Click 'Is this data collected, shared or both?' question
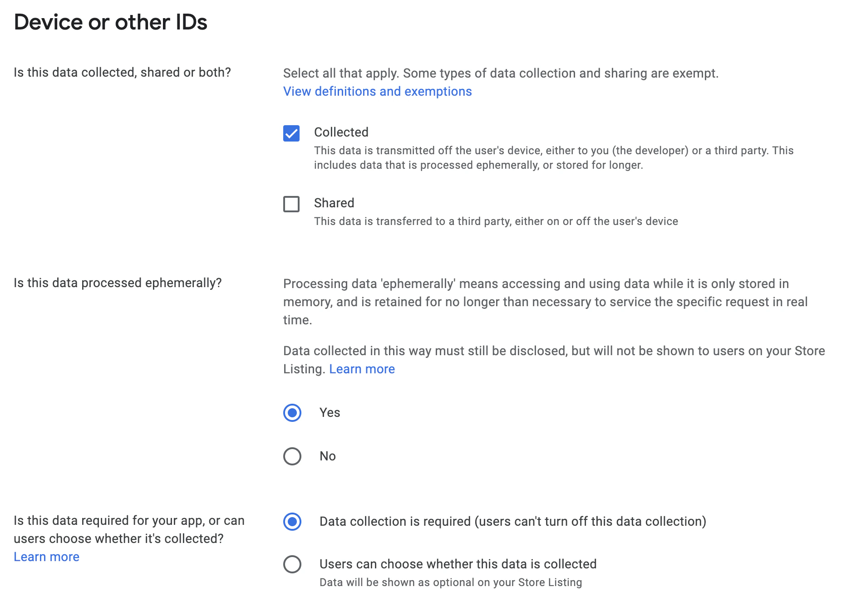866x616 pixels. (122, 73)
